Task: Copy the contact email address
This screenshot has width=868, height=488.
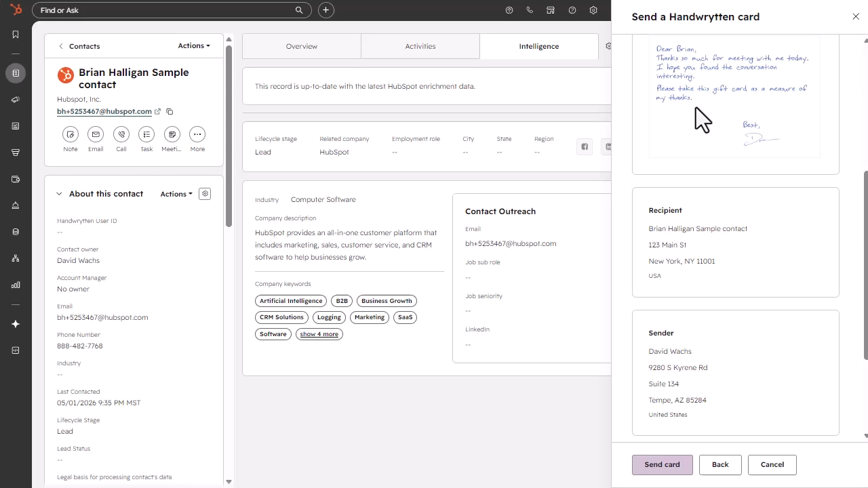Action: (170, 112)
